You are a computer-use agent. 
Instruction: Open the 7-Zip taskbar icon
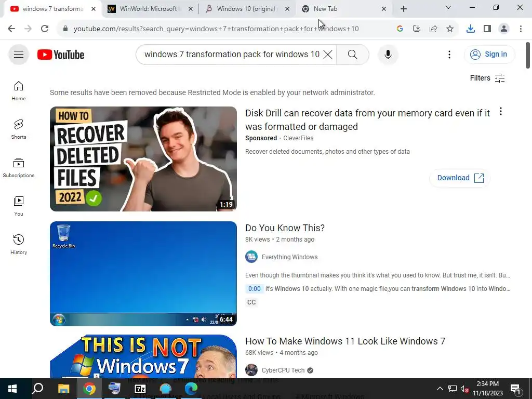point(140,389)
